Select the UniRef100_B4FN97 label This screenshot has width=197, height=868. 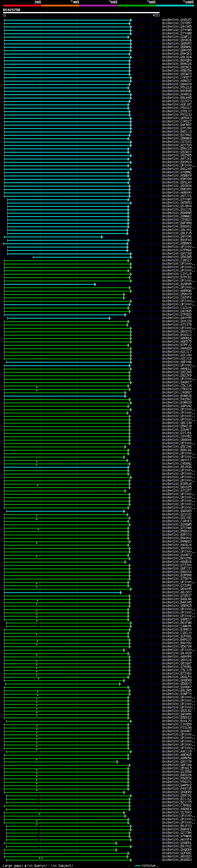point(177,125)
